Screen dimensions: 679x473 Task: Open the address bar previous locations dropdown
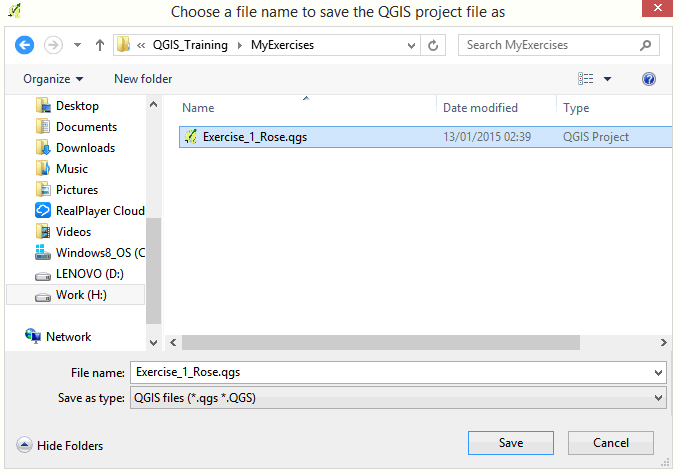click(x=411, y=45)
